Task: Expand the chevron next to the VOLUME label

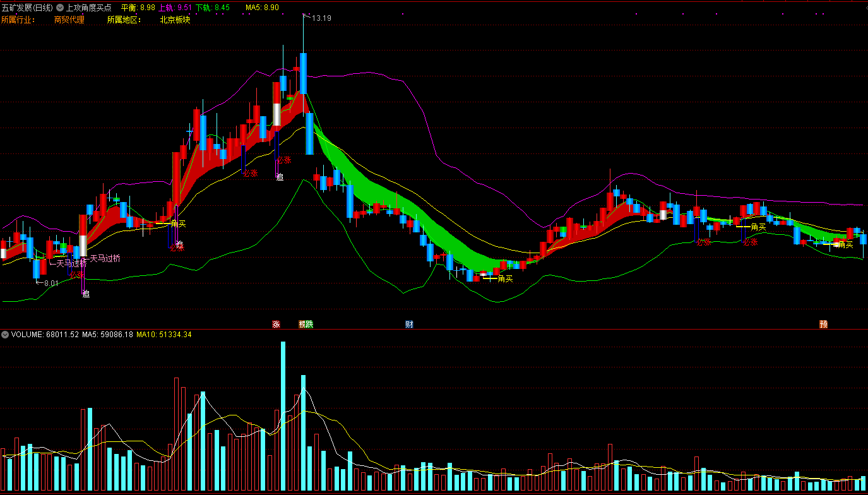Action: [x=6, y=335]
